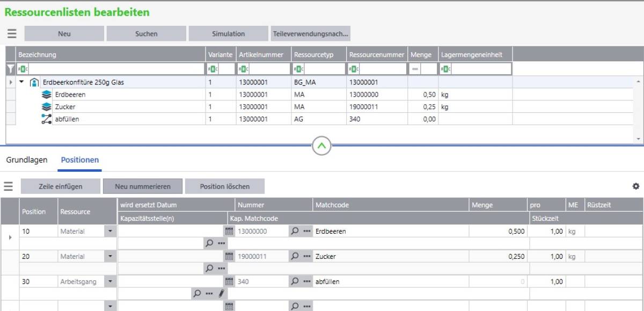644x311 pixels.
Task: Click the ellipsis beside the Erdbeeren matchcode
Action: [x=307, y=231]
